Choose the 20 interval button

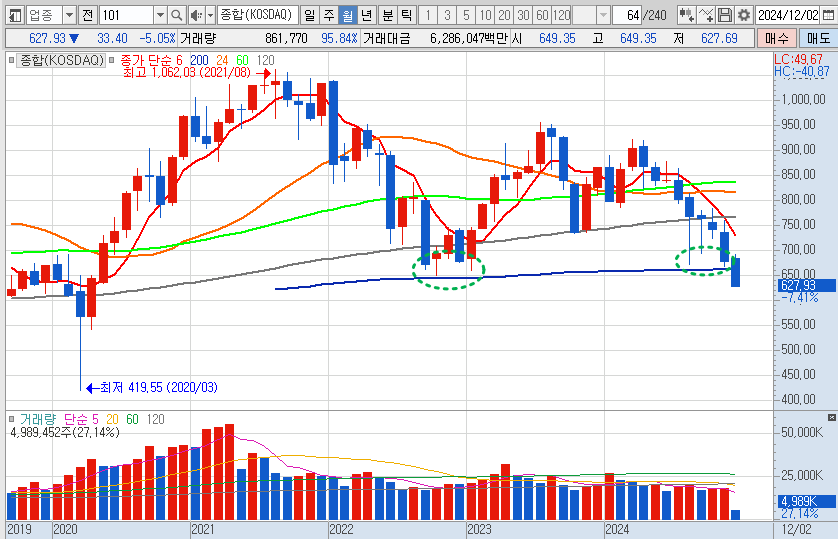[504, 15]
